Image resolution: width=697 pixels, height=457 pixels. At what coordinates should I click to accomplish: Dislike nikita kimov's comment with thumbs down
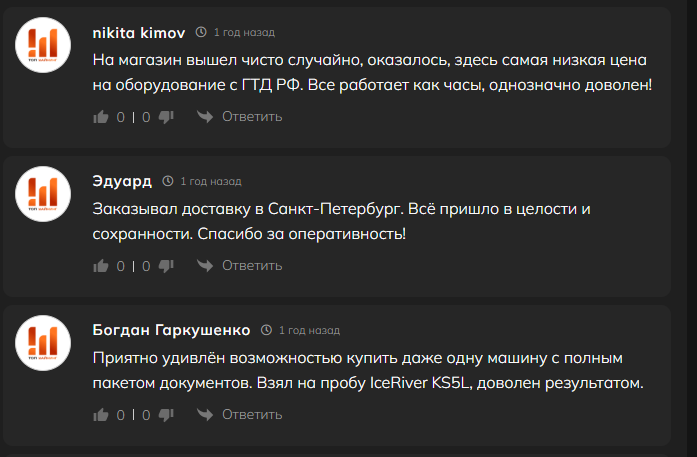[166, 117]
